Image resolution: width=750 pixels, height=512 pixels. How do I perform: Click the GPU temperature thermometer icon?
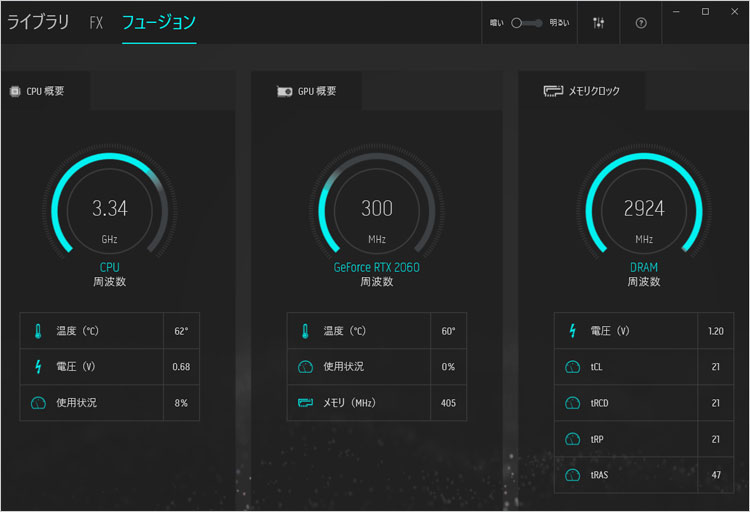pos(305,331)
